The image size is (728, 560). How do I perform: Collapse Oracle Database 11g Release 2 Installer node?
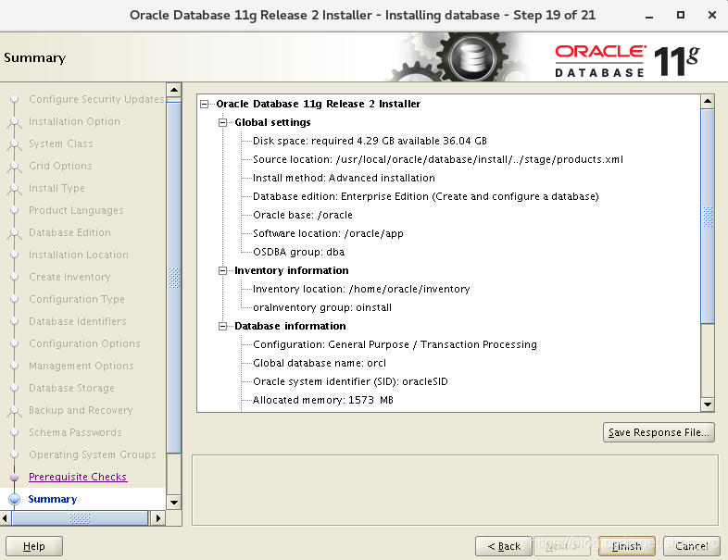coord(205,104)
